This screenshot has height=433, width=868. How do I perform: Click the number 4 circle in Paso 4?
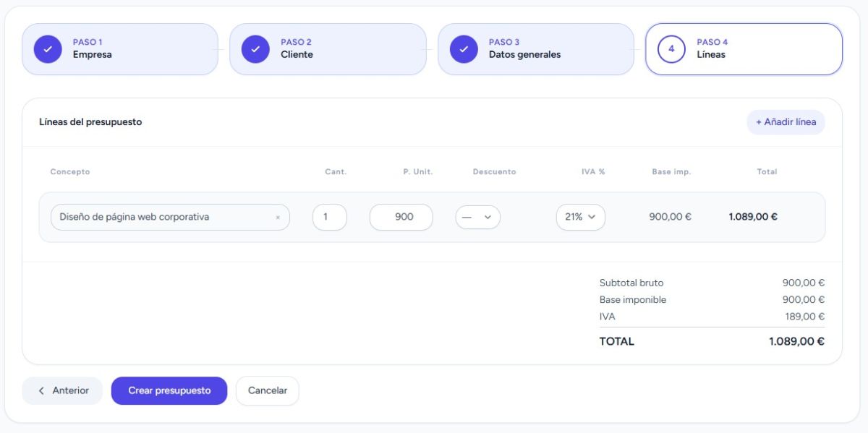(x=671, y=49)
